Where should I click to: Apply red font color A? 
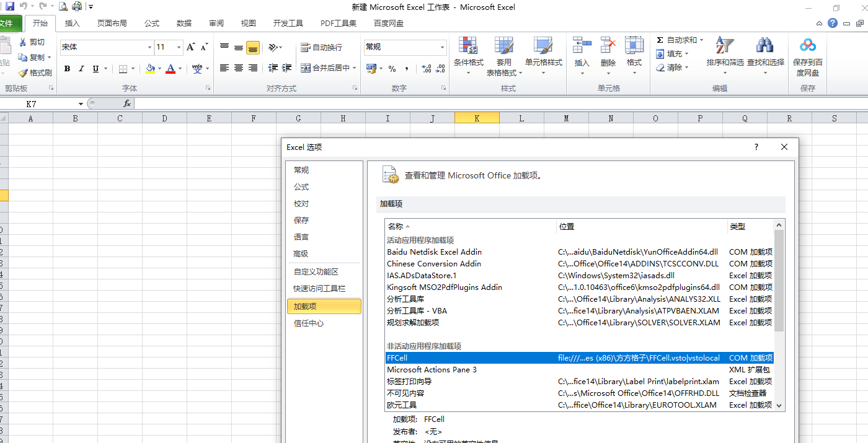coord(170,69)
